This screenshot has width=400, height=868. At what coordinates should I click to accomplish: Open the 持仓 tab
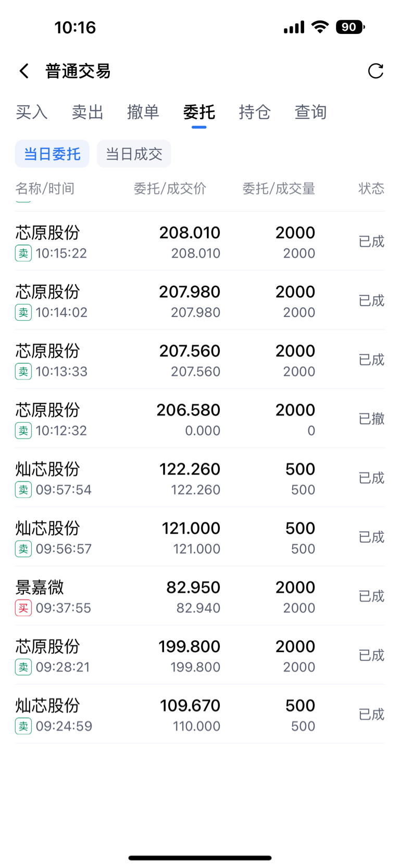(255, 112)
